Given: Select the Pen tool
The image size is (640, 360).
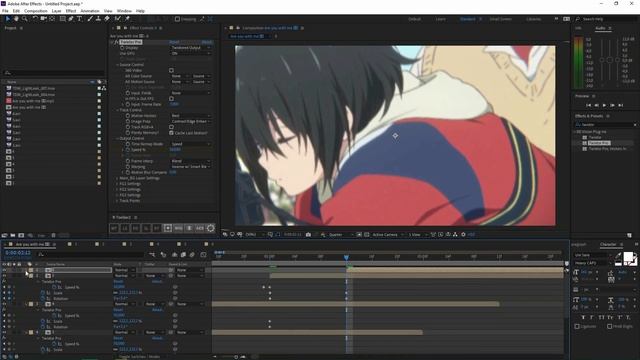Looking at the screenshot, I should [71, 19].
